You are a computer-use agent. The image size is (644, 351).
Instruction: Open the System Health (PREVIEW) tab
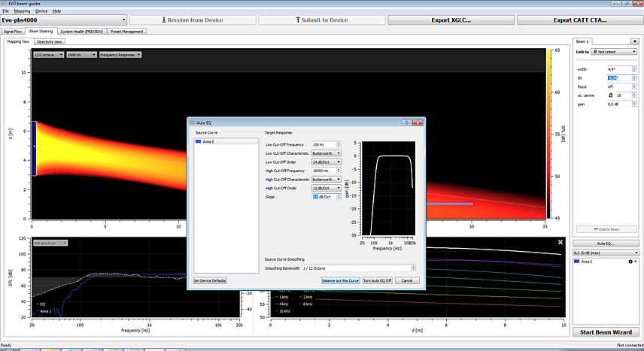pyautogui.click(x=82, y=32)
